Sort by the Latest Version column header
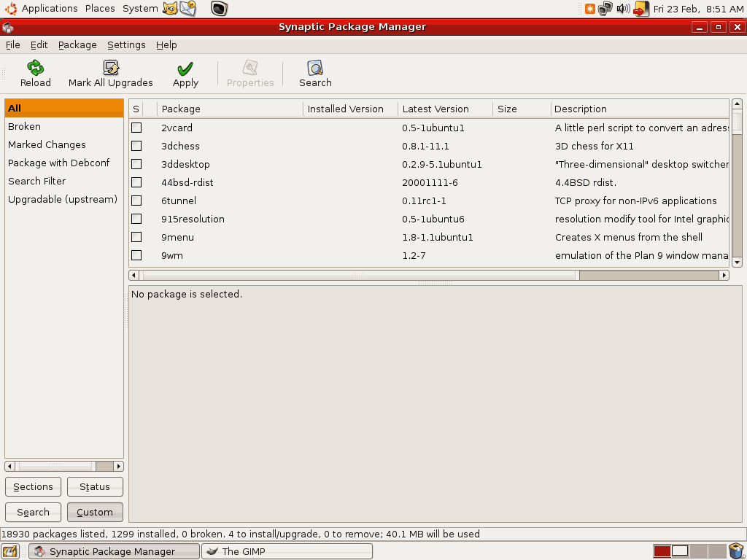Image resolution: width=747 pixels, height=560 pixels. click(445, 109)
